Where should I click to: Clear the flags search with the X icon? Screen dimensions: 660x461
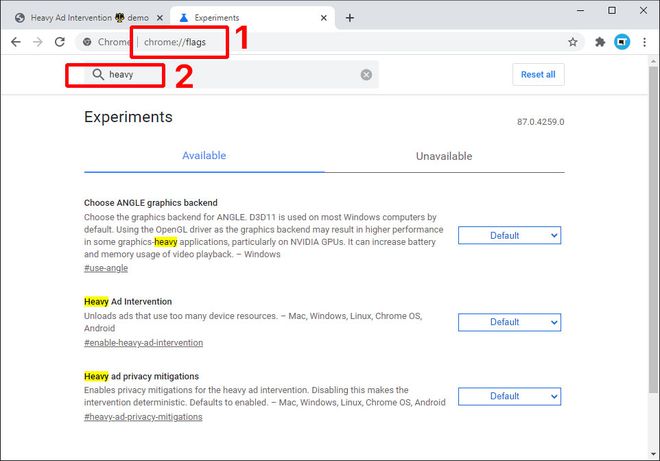point(366,75)
